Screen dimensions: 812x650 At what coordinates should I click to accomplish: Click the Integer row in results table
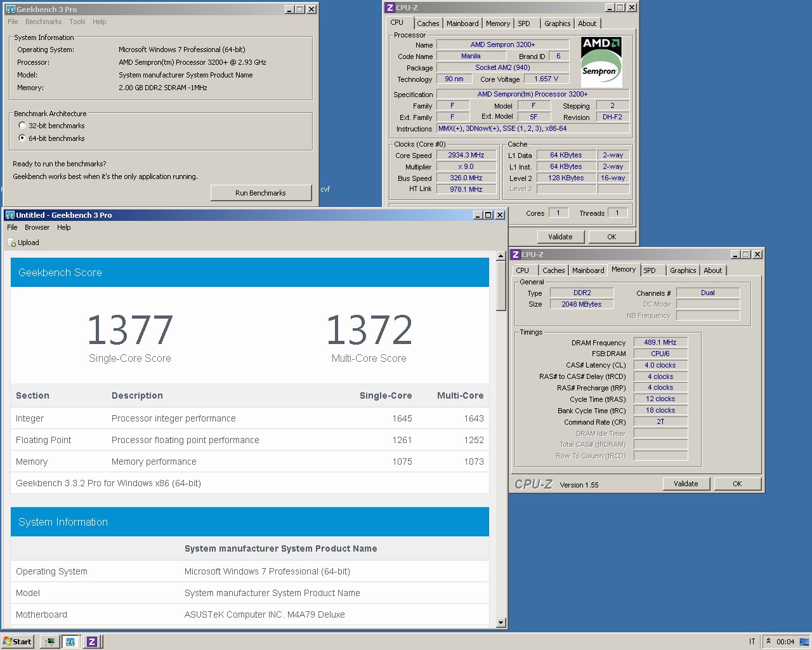(250, 418)
